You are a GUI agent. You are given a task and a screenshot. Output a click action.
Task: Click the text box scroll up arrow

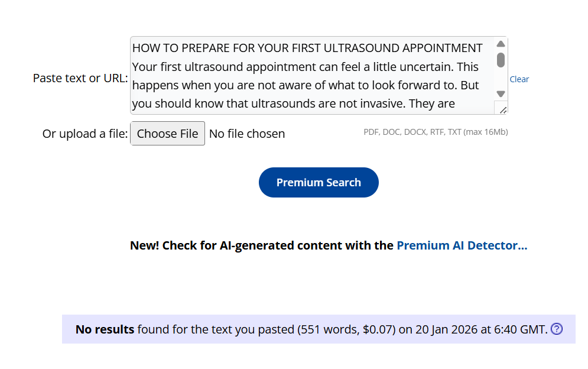click(501, 44)
